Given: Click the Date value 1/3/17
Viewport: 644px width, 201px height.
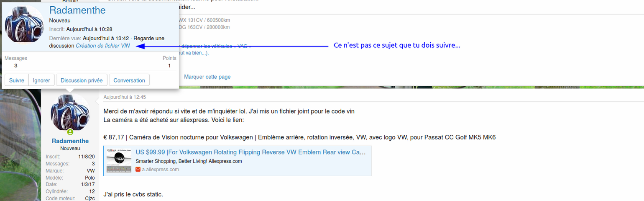Looking at the screenshot, I should (x=88, y=185).
